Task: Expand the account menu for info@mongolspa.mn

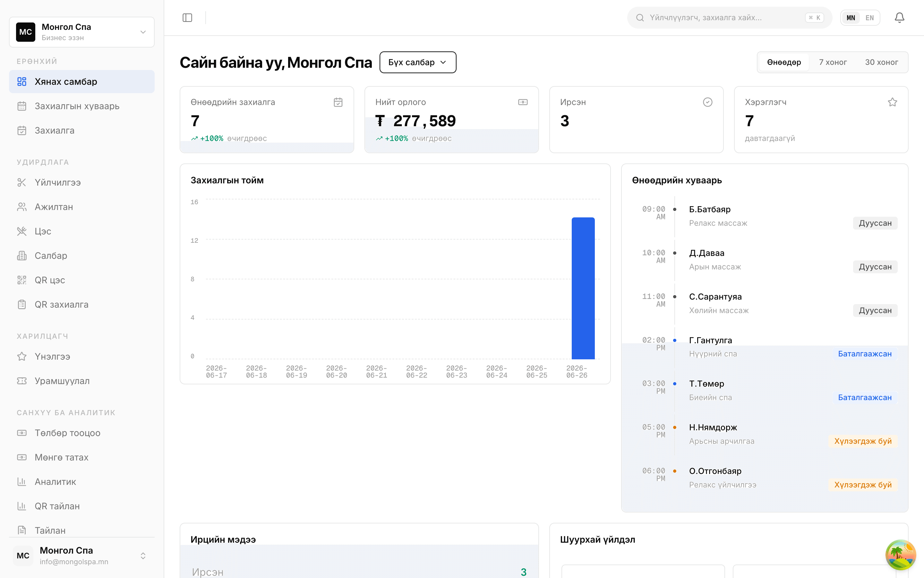Action: (x=82, y=556)
